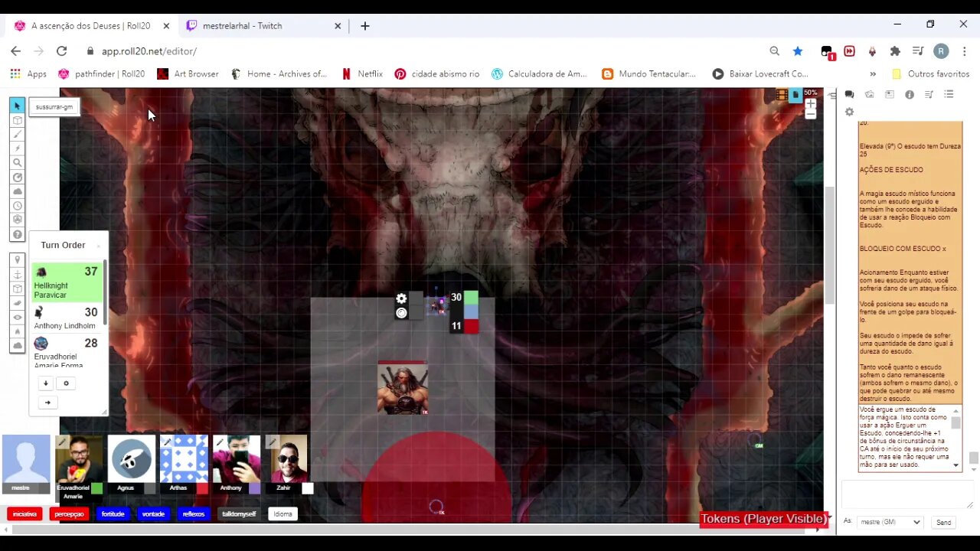Open the Art Library tab in sidebar

[x=869, y=94]
